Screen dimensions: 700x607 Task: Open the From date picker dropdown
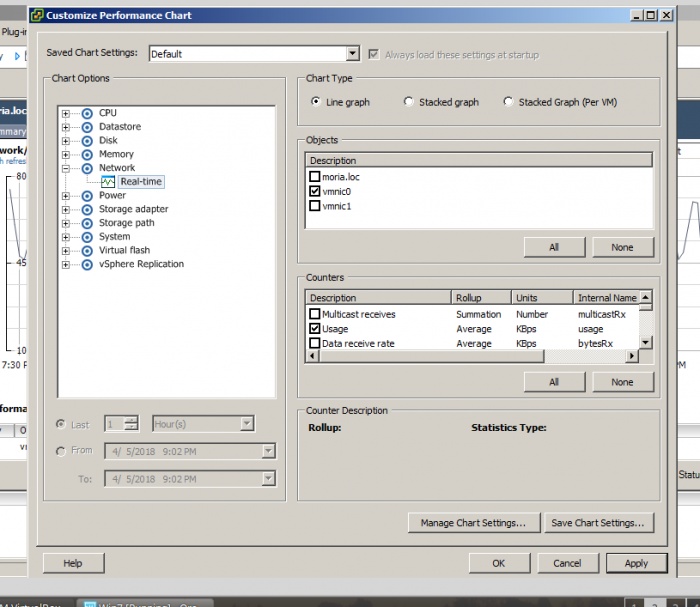click(268, 451)
